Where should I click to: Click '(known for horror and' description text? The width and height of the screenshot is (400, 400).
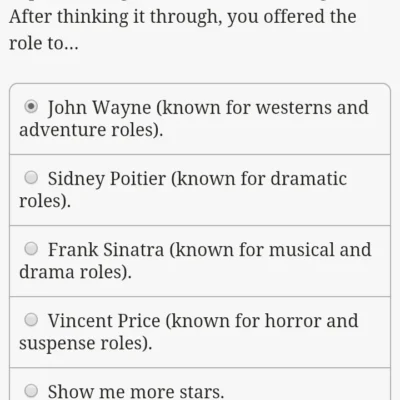(262, 321)
